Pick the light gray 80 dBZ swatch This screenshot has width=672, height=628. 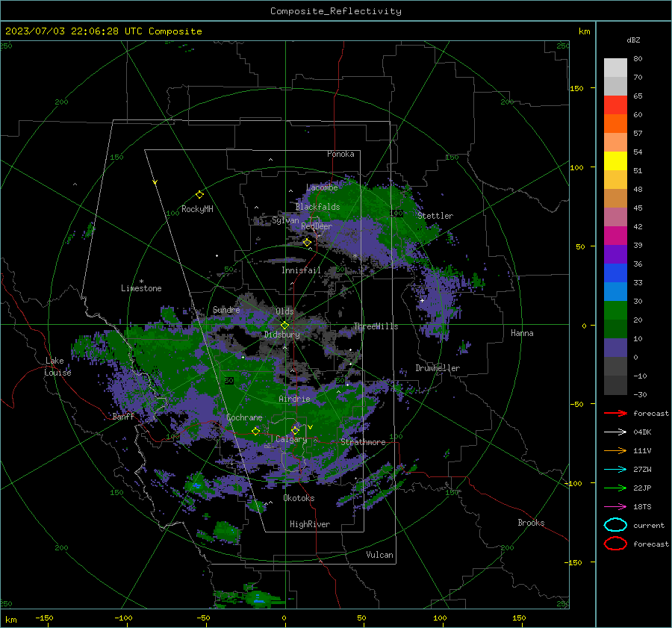615,68
